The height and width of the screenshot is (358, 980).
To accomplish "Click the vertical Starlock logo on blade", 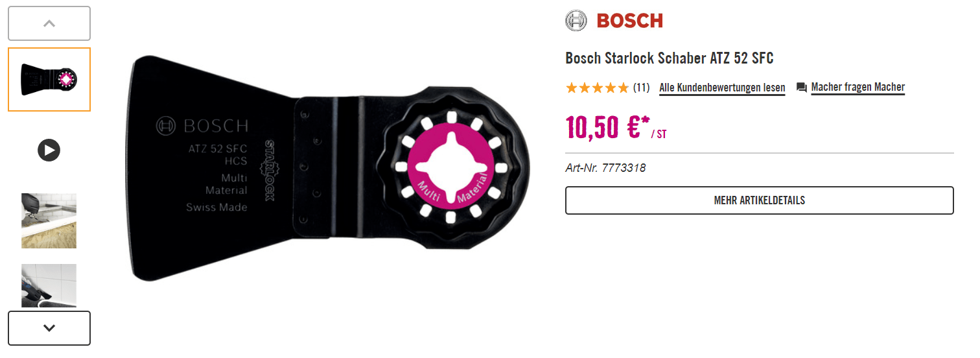I will [270, 170].
